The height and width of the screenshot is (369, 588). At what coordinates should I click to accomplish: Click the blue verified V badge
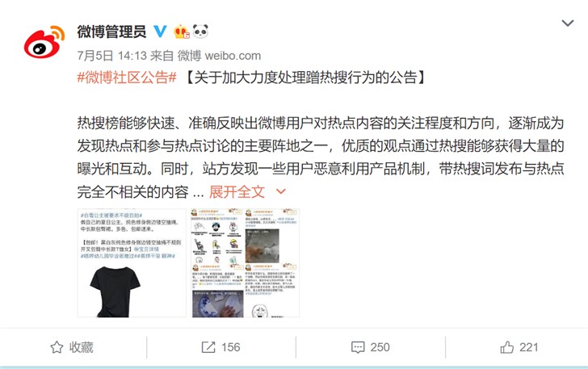tap(160, 31)
